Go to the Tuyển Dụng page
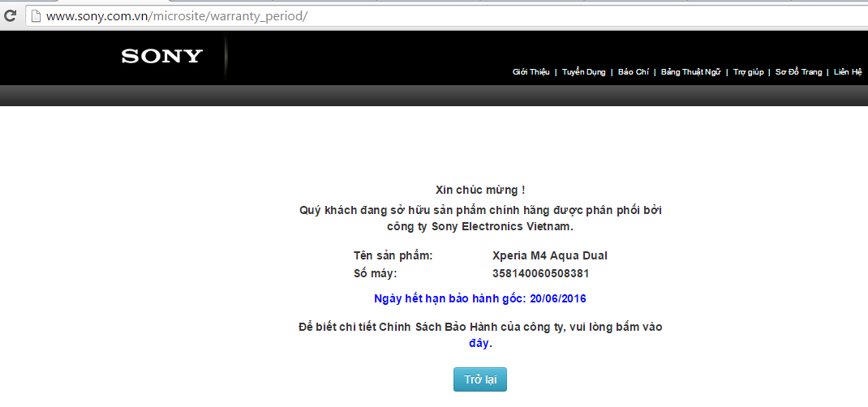This screenshot has height=407, width=868. tap(584, 72)
